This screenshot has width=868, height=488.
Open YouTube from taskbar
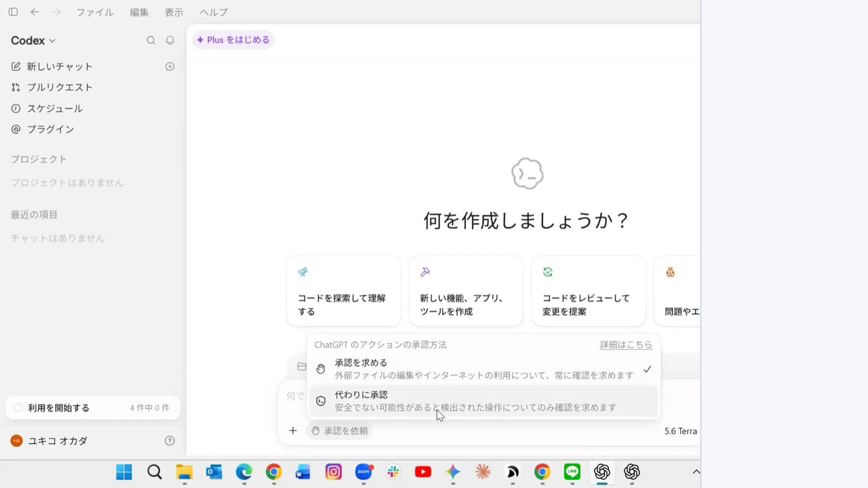point(423,472)
